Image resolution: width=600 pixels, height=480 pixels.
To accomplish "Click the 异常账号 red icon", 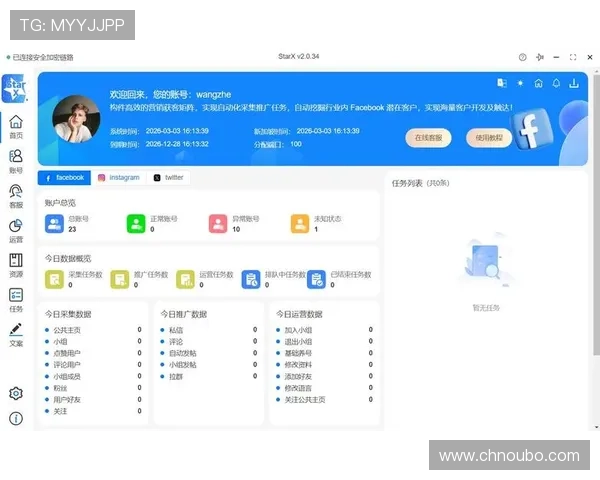I will point(218,224).
